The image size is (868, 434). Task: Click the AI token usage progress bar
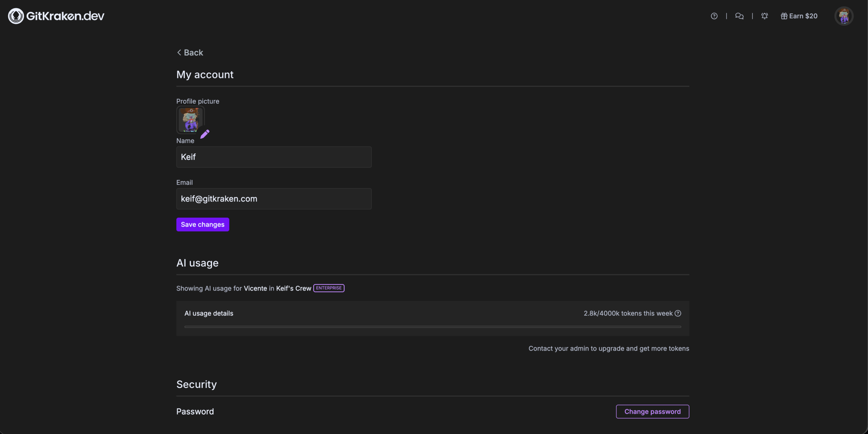(432, 327)
